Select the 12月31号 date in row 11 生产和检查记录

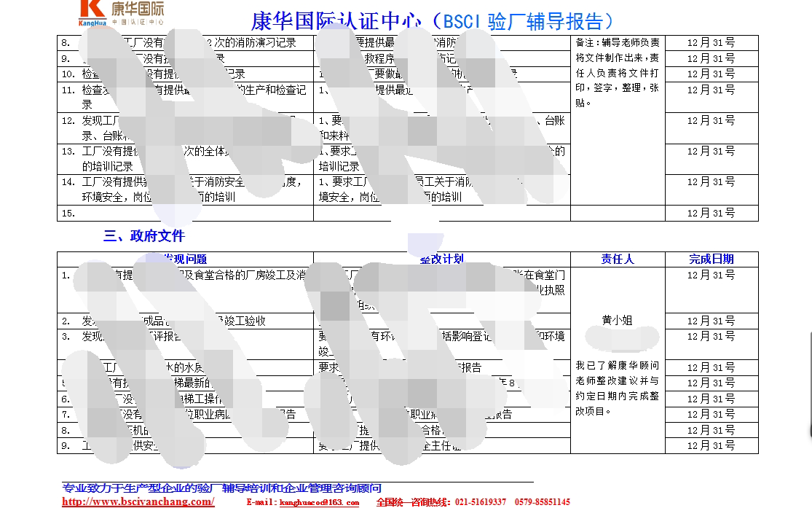[711, 90]
